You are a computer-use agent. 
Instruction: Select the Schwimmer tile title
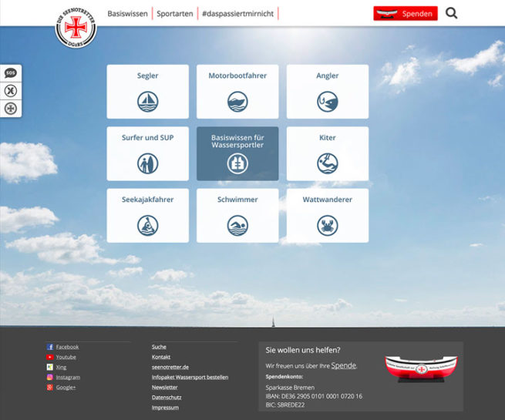coord(237,200)
